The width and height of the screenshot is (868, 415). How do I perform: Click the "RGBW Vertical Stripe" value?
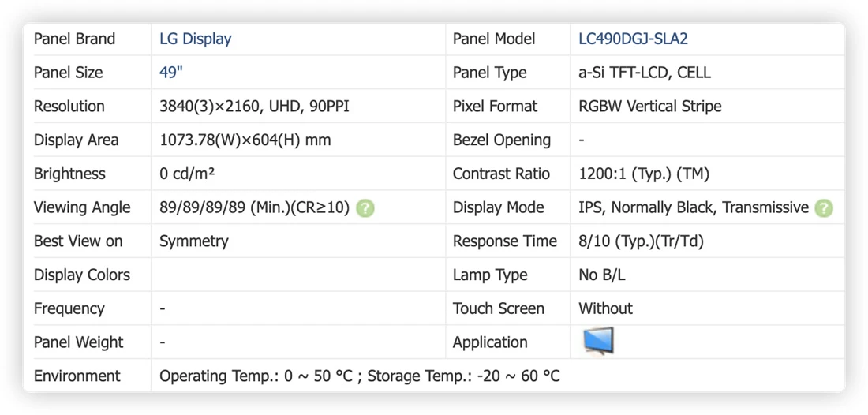650,107
